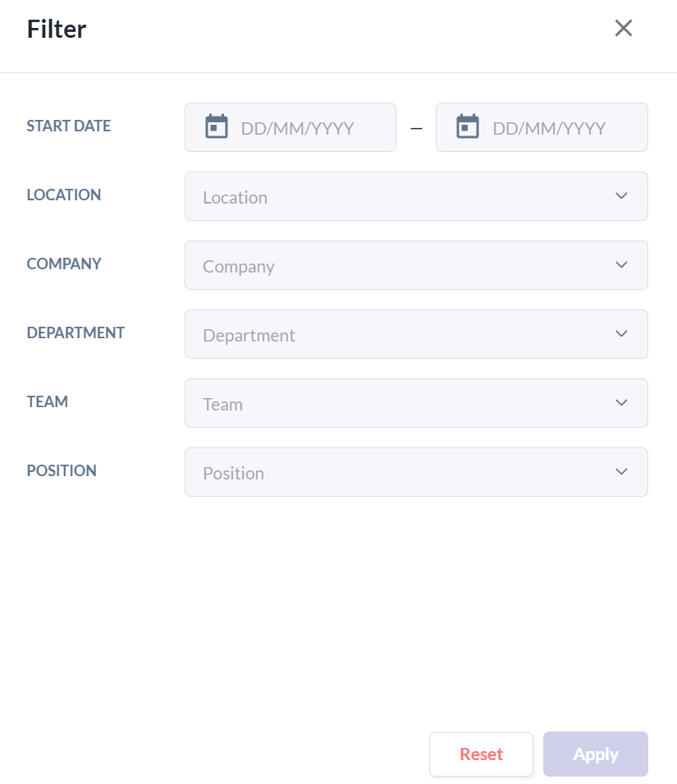Click the chevron arrow in Company field
Screen dimensions: 677x784
(621, 265)
